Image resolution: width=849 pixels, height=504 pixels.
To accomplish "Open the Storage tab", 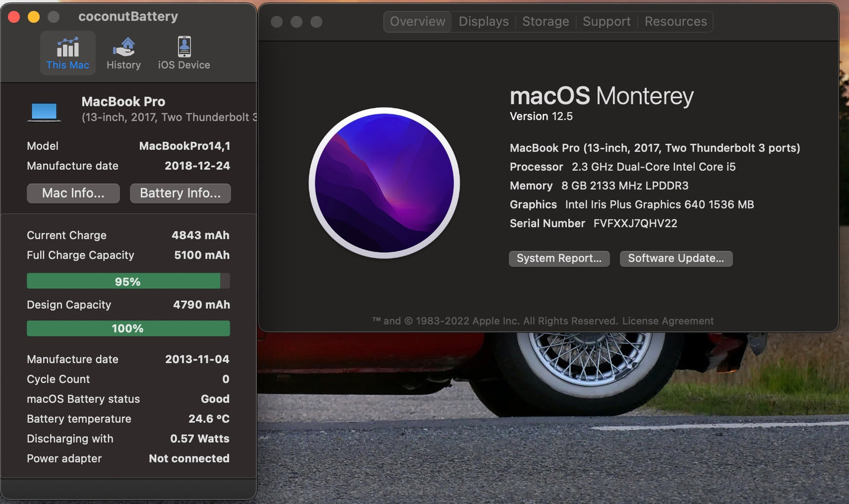I will pos(545,21).
